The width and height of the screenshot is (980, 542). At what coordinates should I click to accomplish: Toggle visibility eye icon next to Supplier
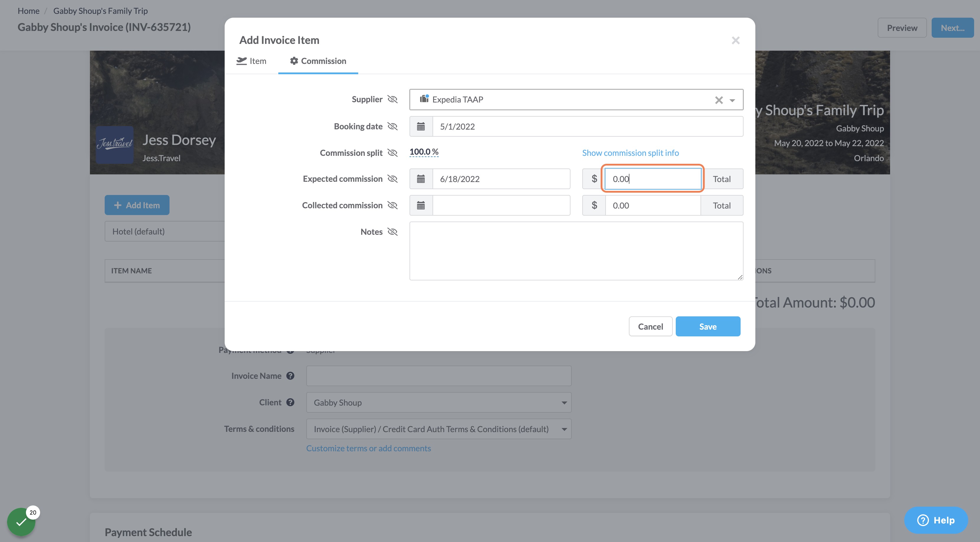[x=392, y=99]
